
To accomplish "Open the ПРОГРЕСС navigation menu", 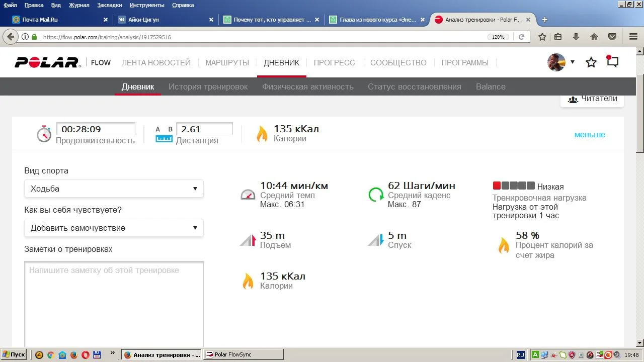I will tap(334, 63).
